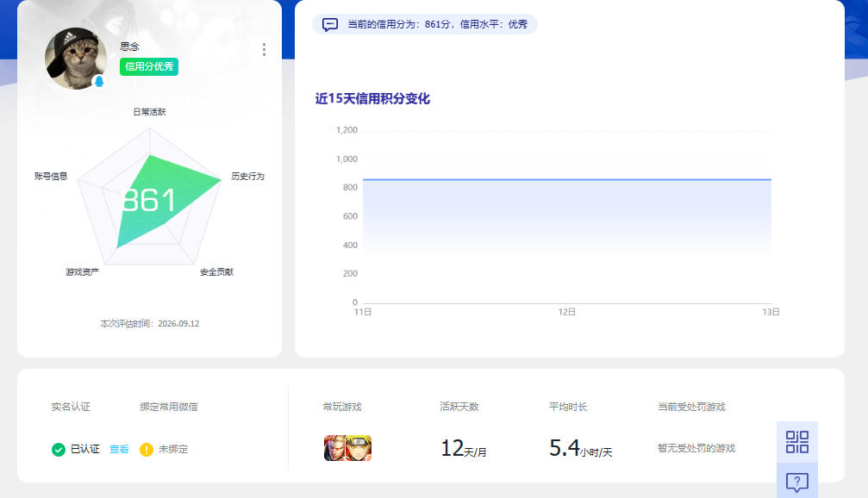The image size is (868, 498).
Task: Click the 常玩游戏 label
Action: (342, 407)
